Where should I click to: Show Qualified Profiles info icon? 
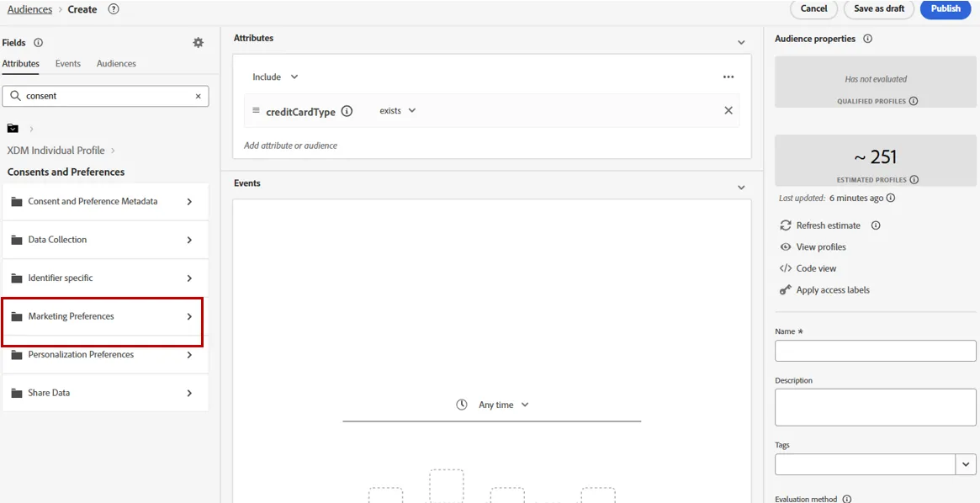coord(914,101)
